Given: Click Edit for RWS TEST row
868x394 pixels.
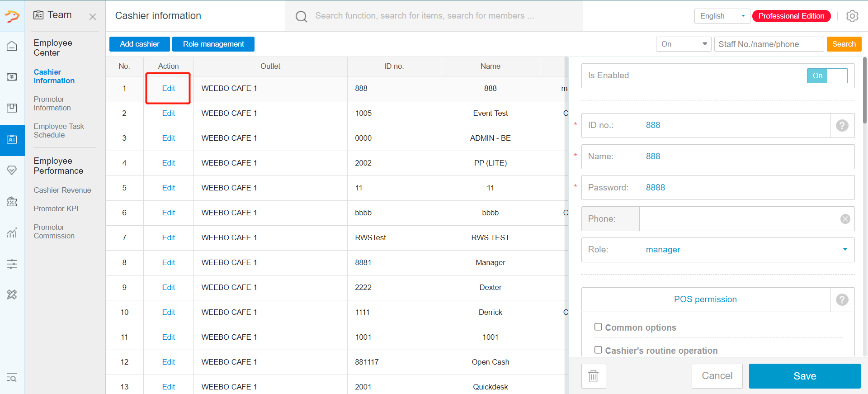Looking at the screenshot, I should tap(169, 237).
